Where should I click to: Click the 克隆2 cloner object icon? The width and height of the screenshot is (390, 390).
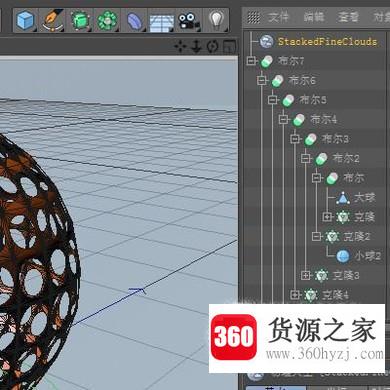332,237
